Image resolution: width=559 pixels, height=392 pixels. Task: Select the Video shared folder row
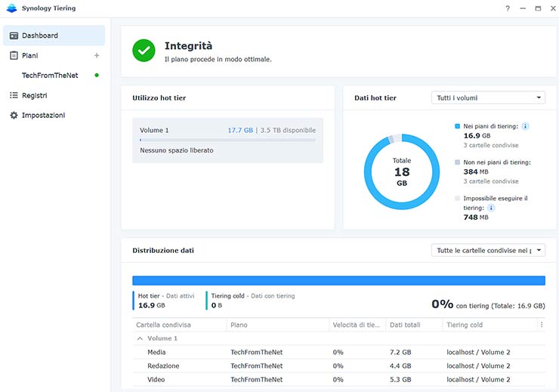pyautogui.click(x=338, y=379)
